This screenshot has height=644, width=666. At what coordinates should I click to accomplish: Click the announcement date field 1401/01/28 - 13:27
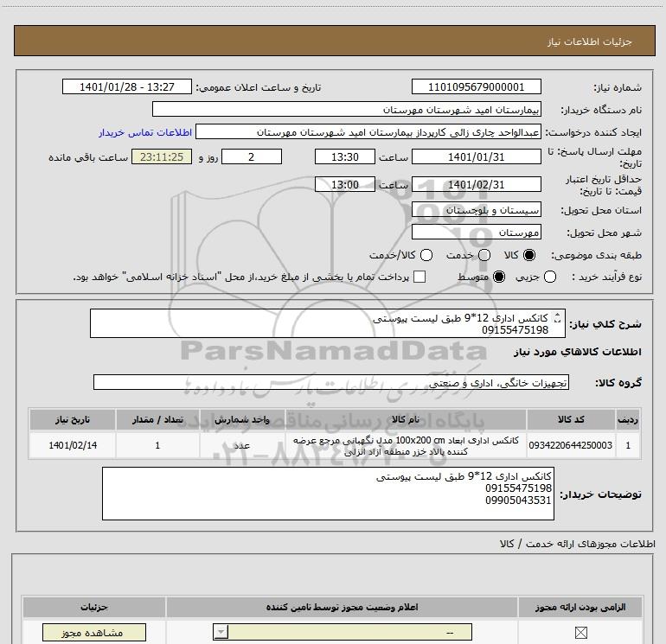(x=127, y=86)
